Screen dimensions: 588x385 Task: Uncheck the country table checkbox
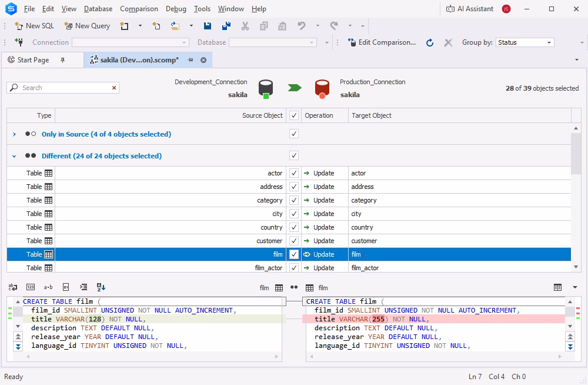click(294, 227)
